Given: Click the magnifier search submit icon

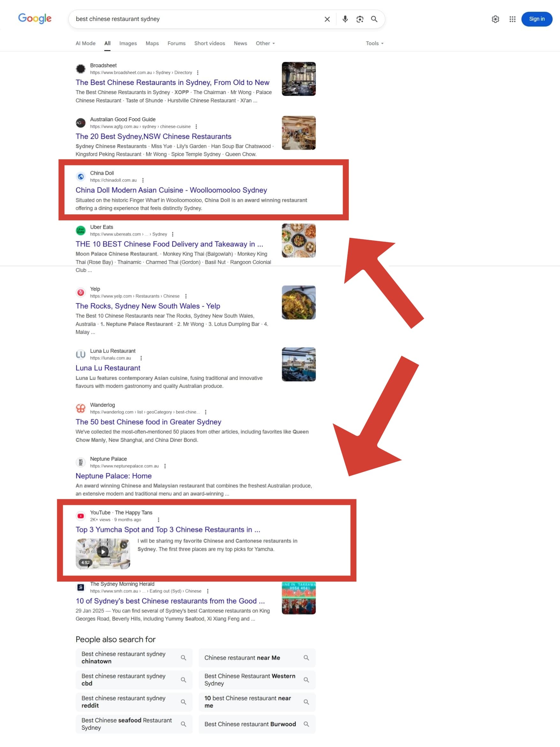Looking at the screenshot, I should (x=374, y=19).
